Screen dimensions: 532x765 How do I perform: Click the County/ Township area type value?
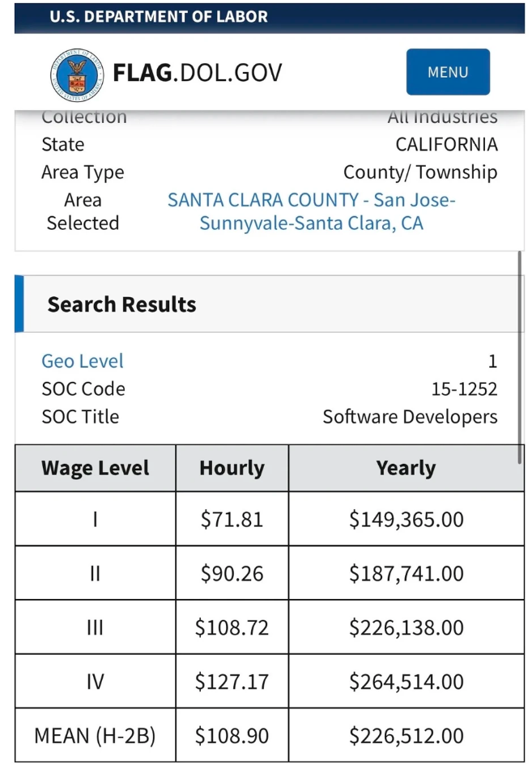pos(420,172)
